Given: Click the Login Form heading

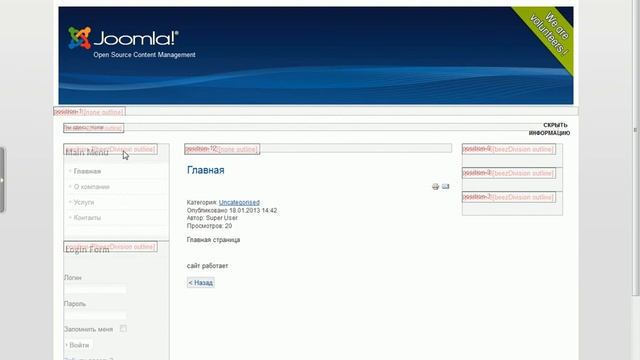Looking at the screenshot, I should [87, 250].
